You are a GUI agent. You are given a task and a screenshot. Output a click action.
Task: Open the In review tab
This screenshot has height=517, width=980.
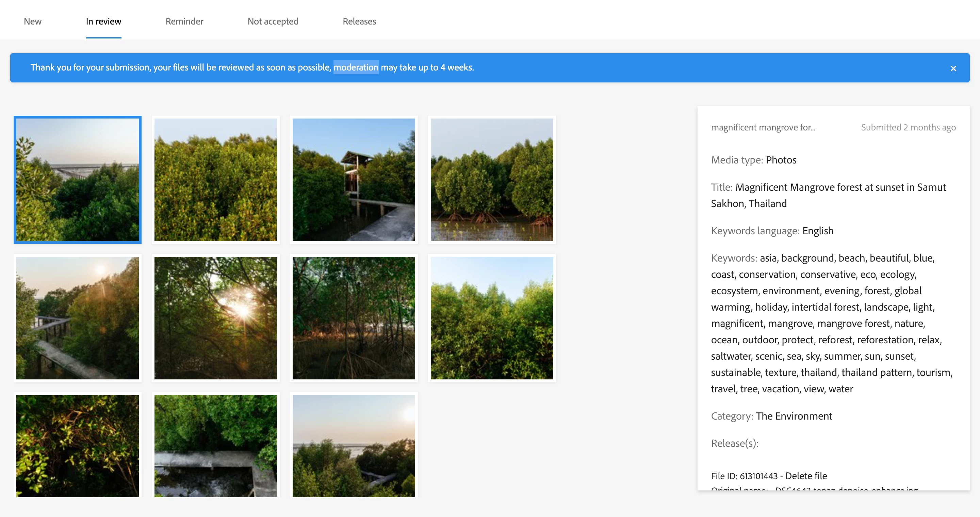click(x=103, y=21)
